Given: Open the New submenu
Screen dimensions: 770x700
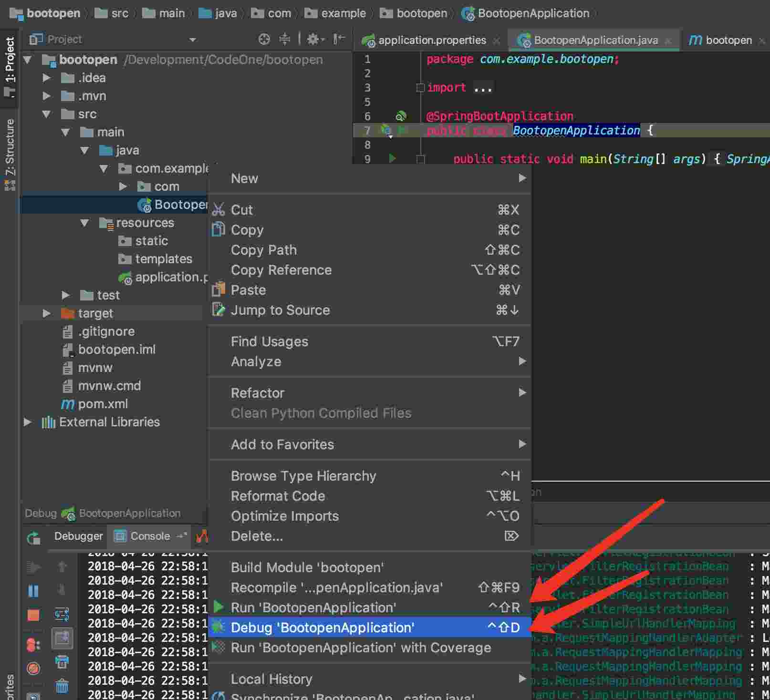Looking at the screenshot, I should click(370, 178).
